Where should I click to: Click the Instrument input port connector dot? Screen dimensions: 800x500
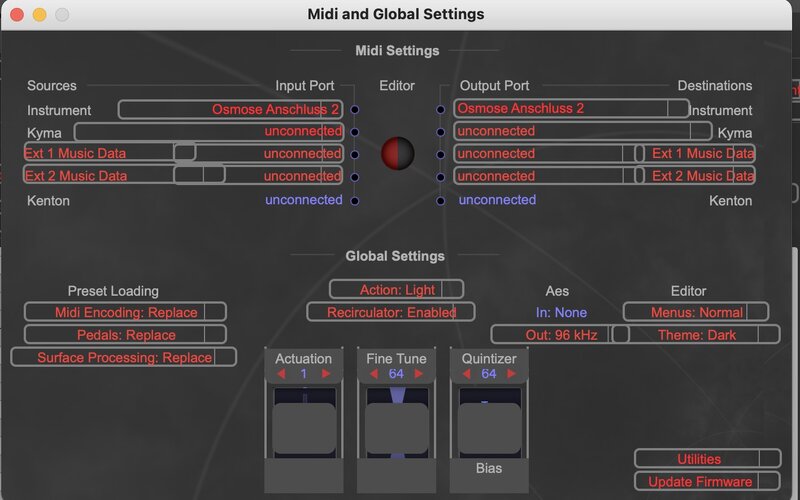coord(355,110)
